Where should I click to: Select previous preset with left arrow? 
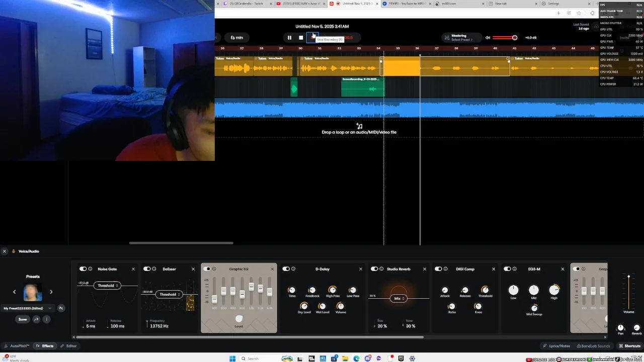click(14, 292)
